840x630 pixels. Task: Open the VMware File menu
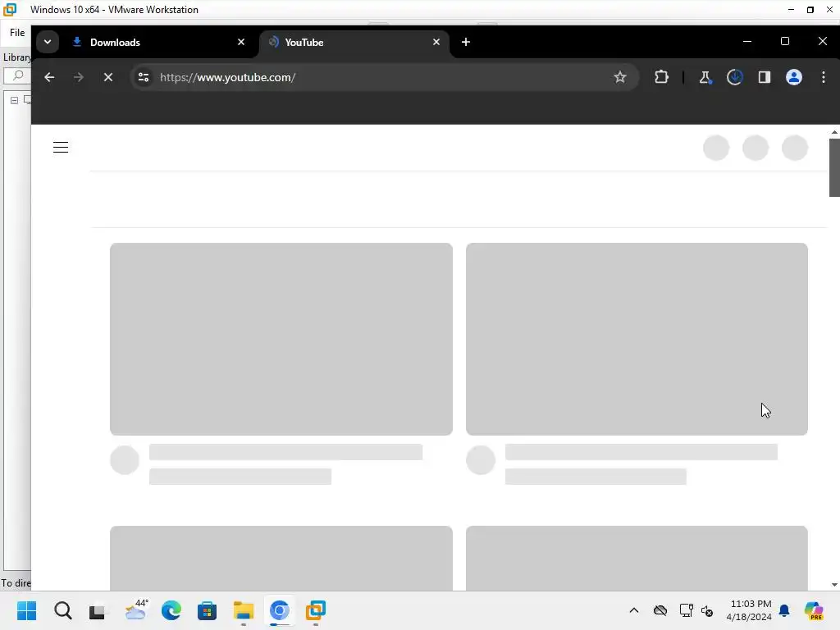(x=17, y=33)
